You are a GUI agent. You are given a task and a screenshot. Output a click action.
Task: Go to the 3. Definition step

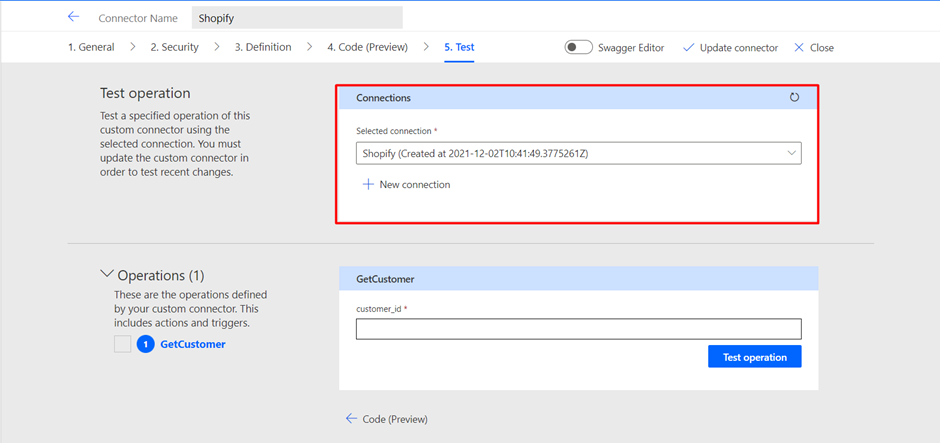263,47
